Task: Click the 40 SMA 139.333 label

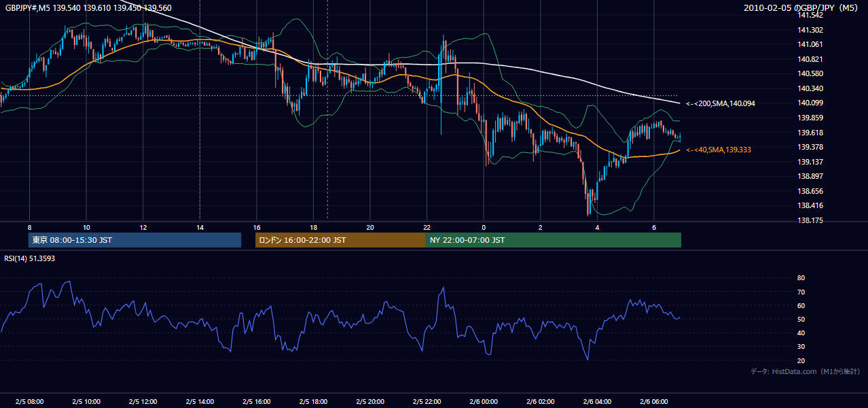Action: click(719, 150)
